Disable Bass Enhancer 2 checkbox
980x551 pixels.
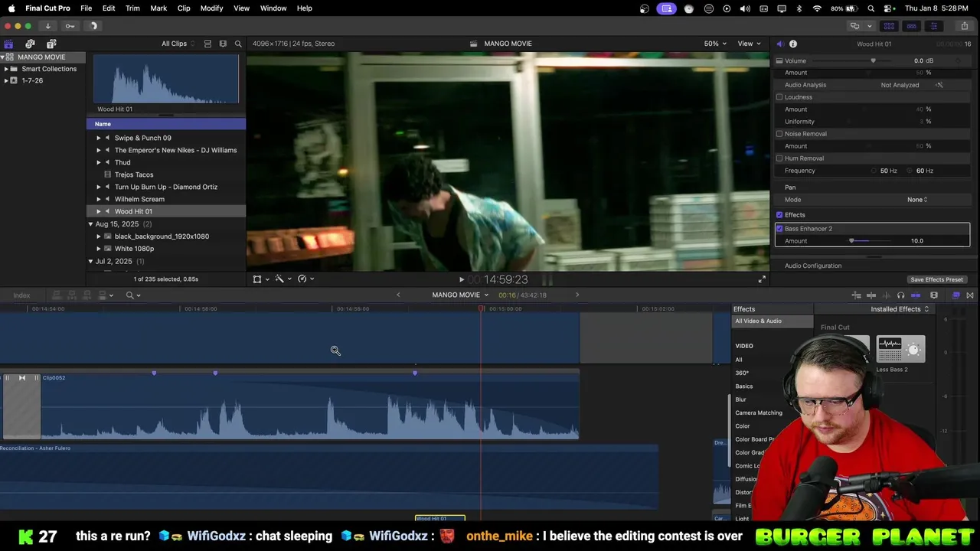[779, 229]
